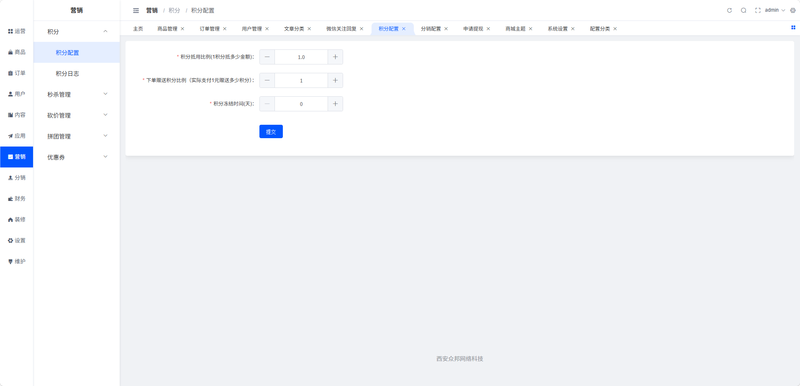Open the admin user dropdown
800x386 pixels.
coord(775,10)
